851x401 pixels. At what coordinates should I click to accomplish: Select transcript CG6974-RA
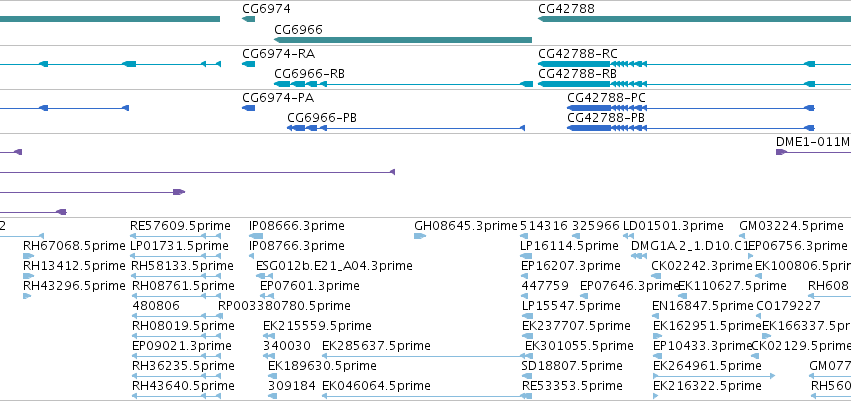(278, 54)
